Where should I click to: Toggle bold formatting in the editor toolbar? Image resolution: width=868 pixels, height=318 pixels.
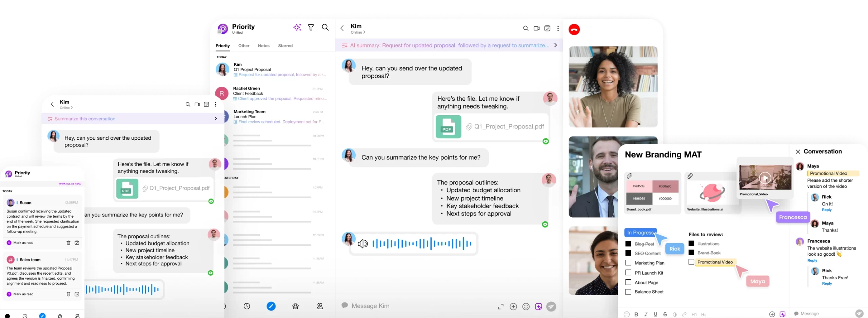[636, 314]
